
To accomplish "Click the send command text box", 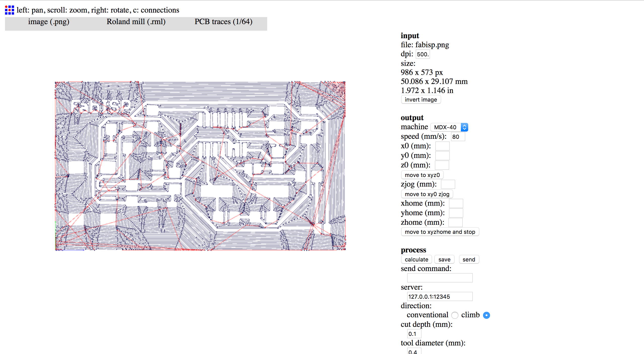I will coord(440,278).
